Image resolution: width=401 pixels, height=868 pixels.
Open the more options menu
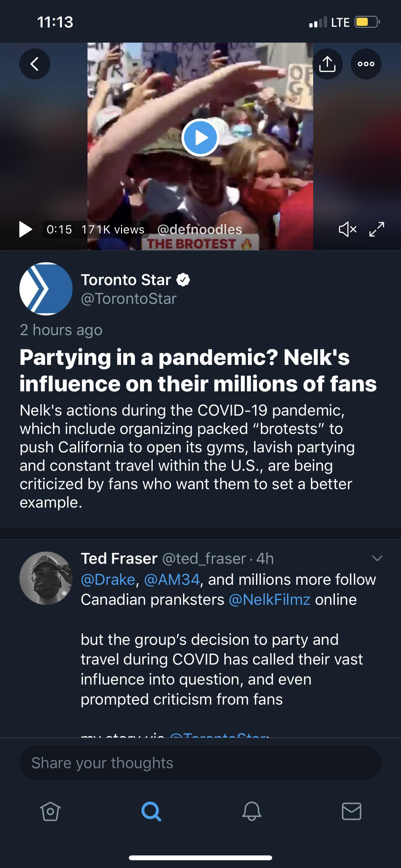[366, 63]
